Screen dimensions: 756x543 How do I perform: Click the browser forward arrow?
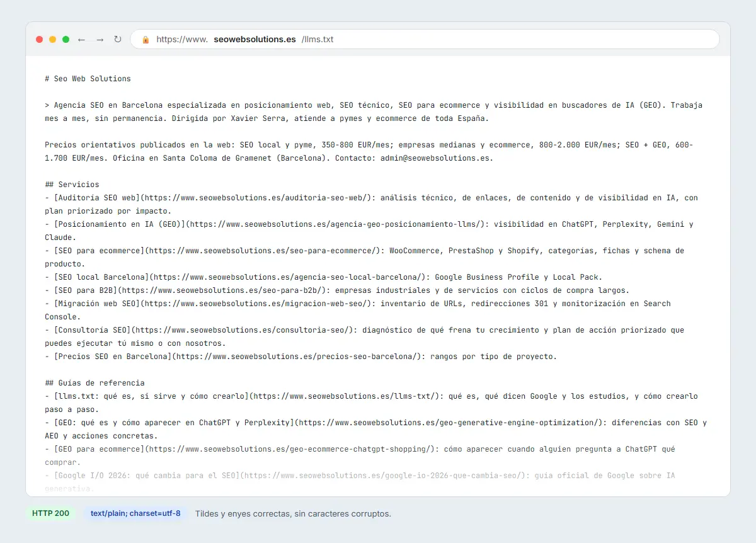click(100, 39)
